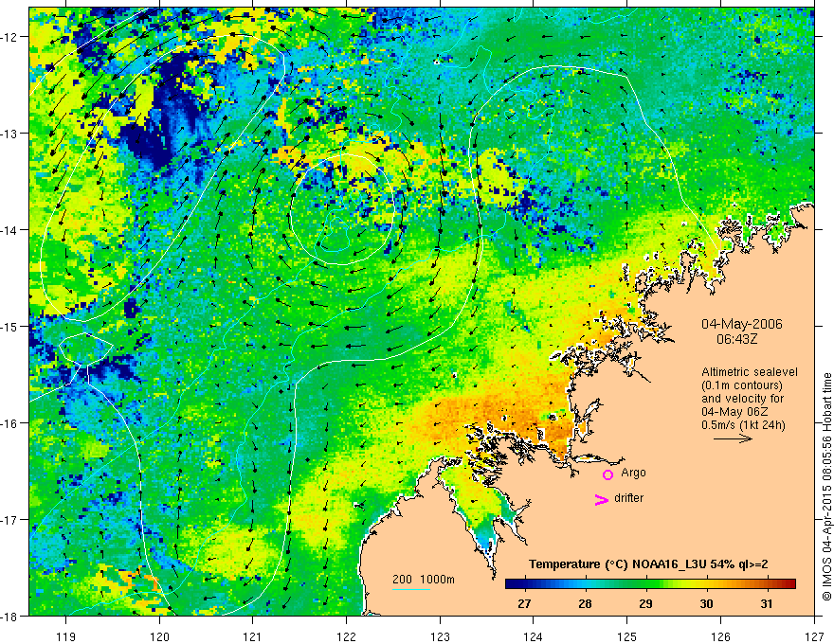Click the 'and velocity for' caption line
Screen dimensions: 834x644
click(742, 399)
